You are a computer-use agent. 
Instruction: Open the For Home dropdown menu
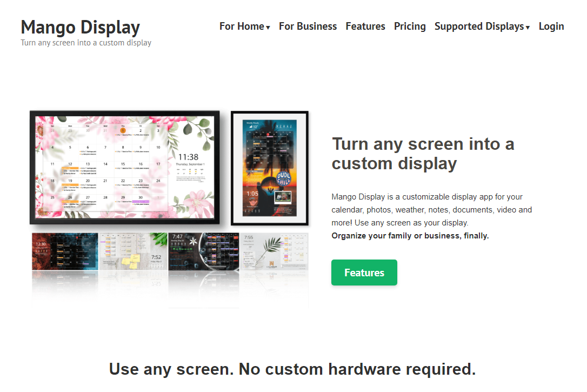tap(244, 26)
